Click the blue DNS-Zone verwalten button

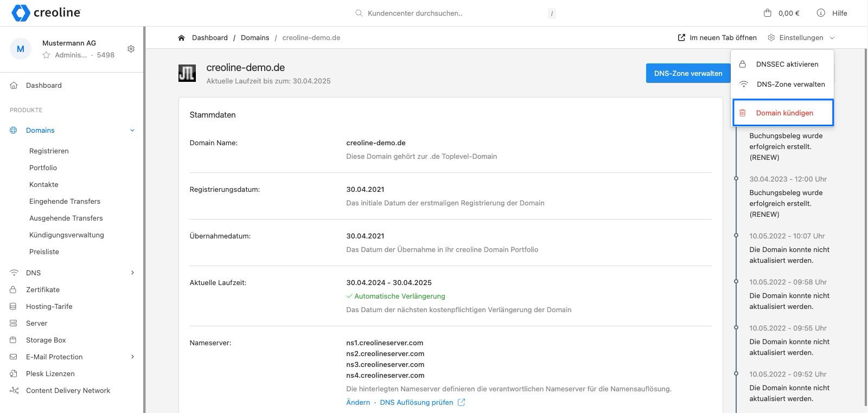(x=688, y=73)
